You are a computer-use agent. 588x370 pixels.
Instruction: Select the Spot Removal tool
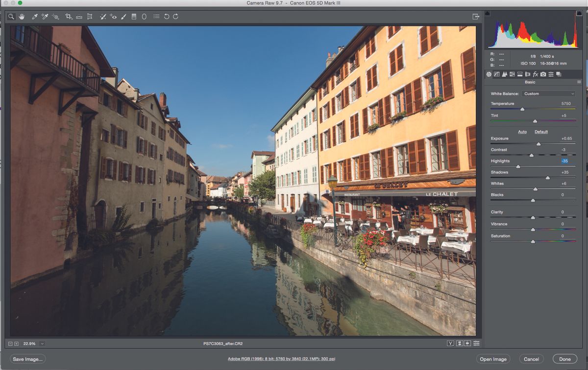pyautogui.click(x=103, y=16)
